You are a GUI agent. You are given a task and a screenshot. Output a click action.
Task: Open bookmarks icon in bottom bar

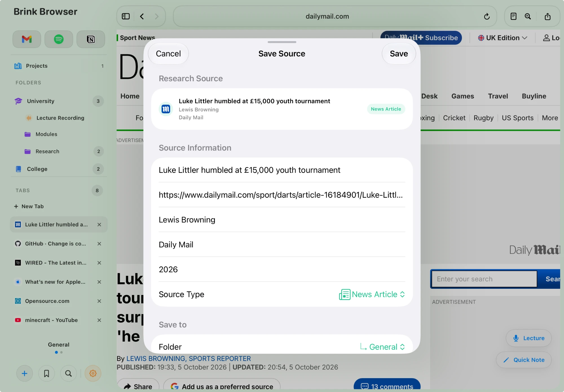47,373
